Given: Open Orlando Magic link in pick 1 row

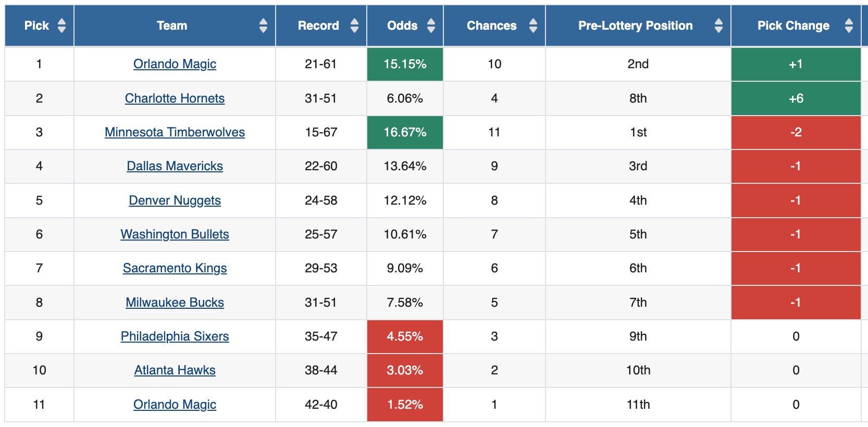Looking at the screenshot, I should point(175,64).
